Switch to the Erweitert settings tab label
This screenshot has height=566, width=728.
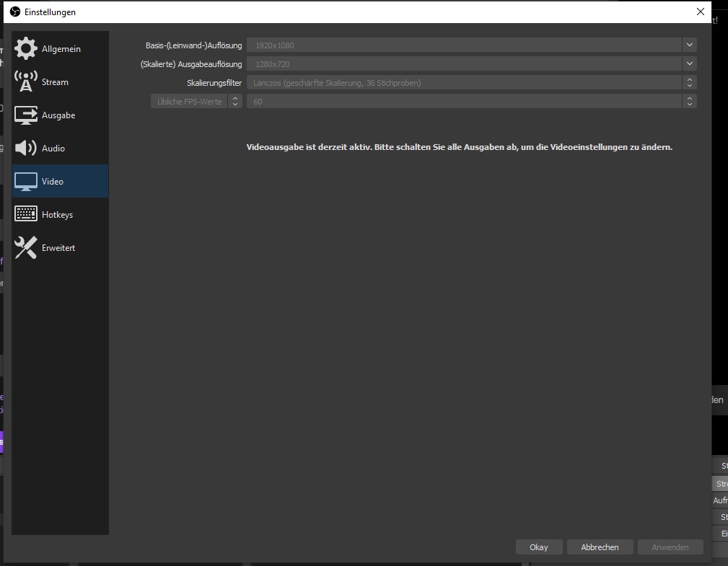click(58, 248)
